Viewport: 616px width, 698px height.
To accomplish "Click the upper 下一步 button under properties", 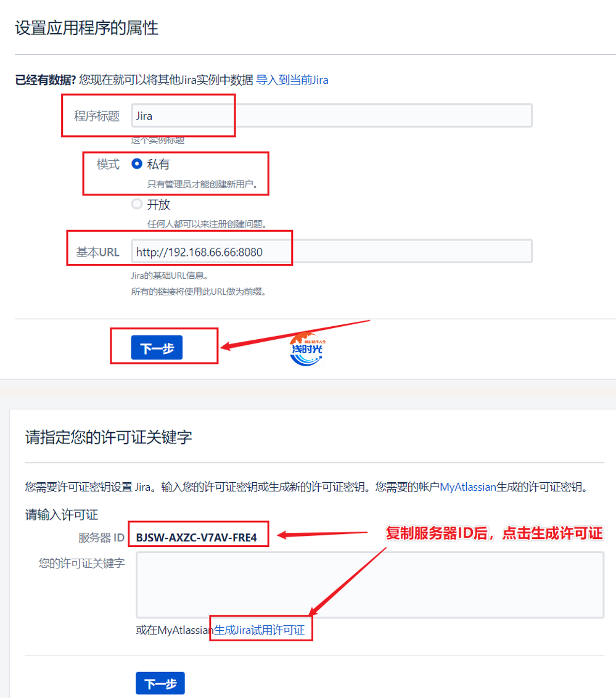I will [x=157, y=348].
